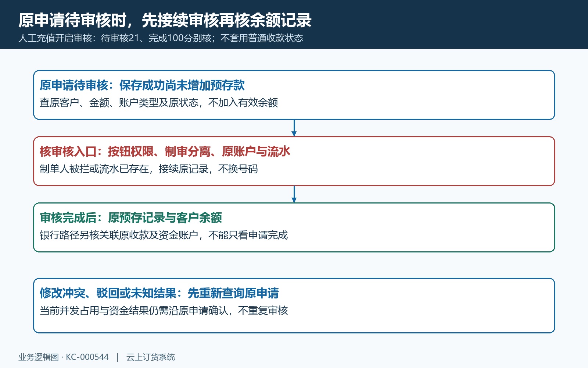The width and height of the screenshot is (588, 368).
Task: Select text 银行路径另核关联原收款及资金账户，不能只看申请完成
Action: point(164,235)
